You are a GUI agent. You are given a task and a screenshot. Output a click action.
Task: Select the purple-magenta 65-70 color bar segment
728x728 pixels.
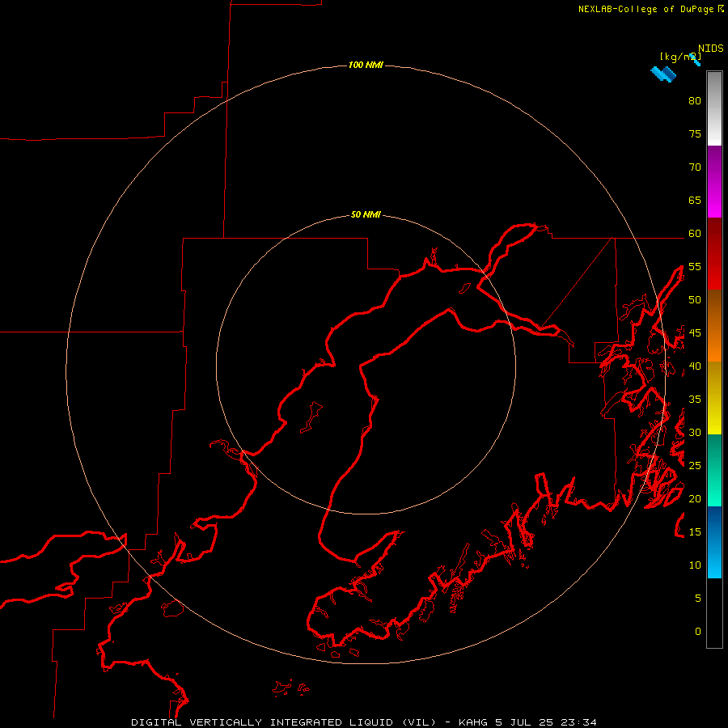[714, 181]
